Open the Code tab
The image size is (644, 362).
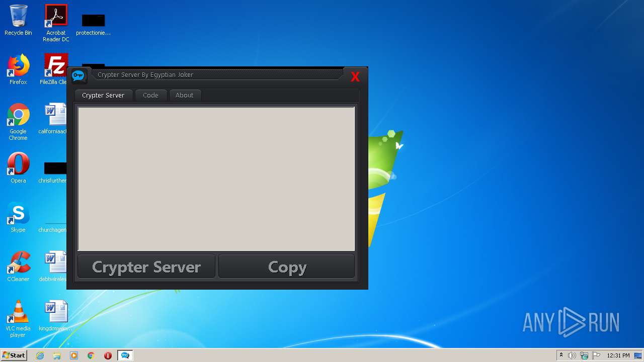[x=150, y=95]
